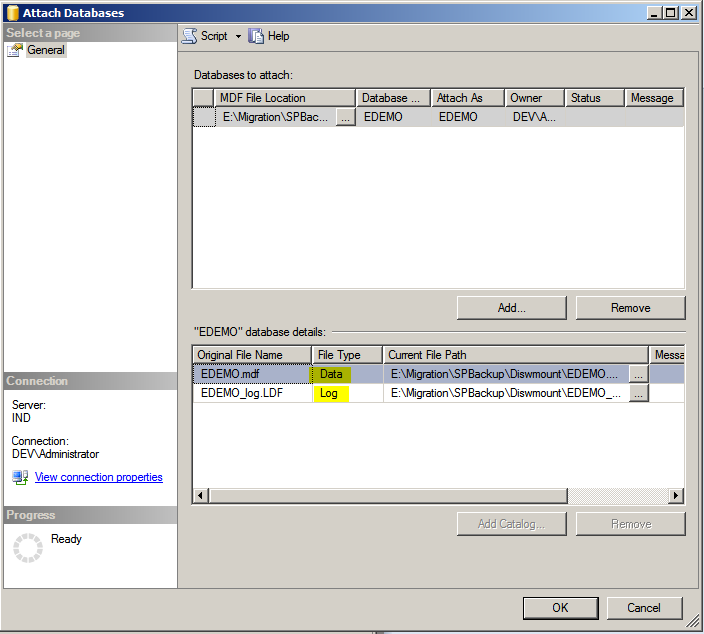Viewport: 704px width, 634px height.
Task: Minimize the Attach Databases window
Action: click(655, 13)
